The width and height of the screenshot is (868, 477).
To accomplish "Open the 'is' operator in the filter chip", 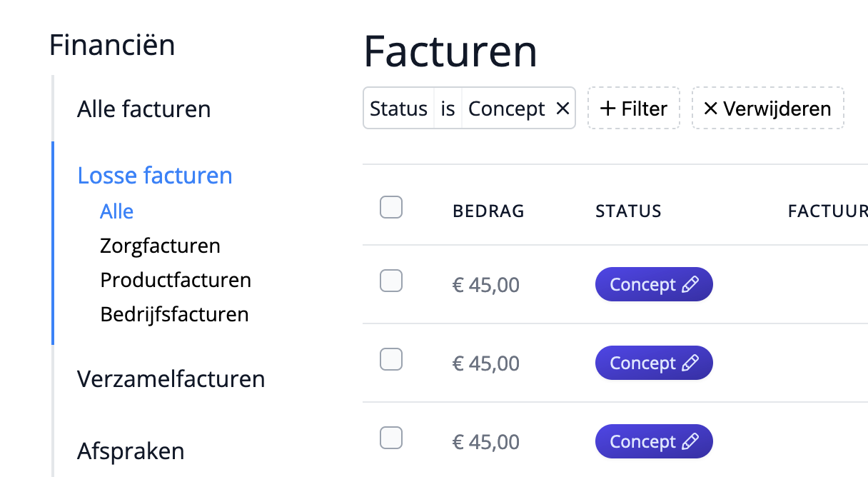I will (x=448, y=108).
